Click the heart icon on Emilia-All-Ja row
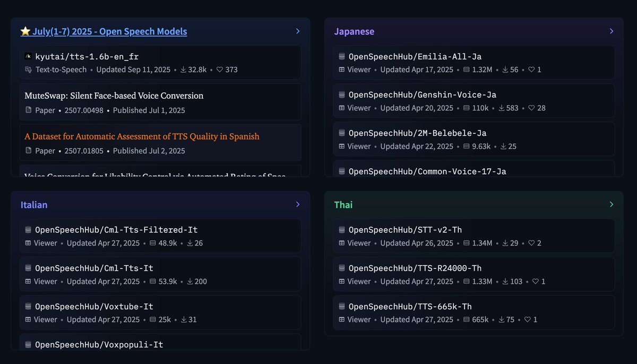This screenshot has width=637, height=364. coord(531,70)
